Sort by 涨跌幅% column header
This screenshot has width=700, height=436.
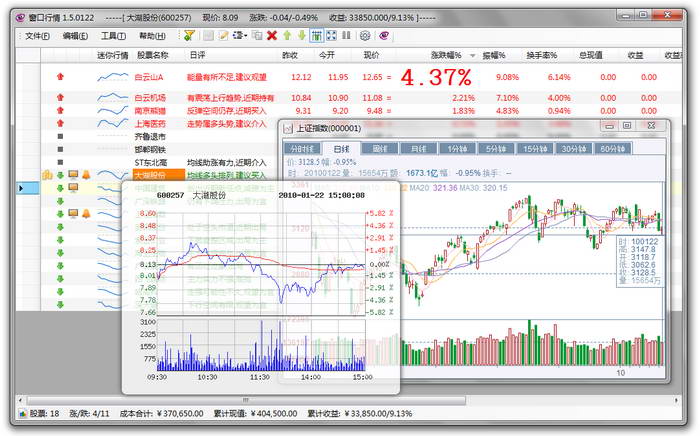pyautogui.click(x=446, y=55)
